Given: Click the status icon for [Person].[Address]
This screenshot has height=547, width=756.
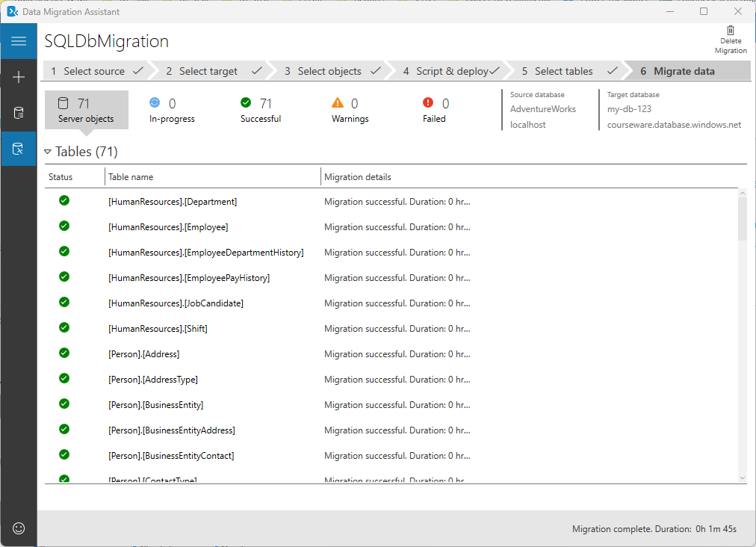Looking at the screenshot, I should coord(63,353).
